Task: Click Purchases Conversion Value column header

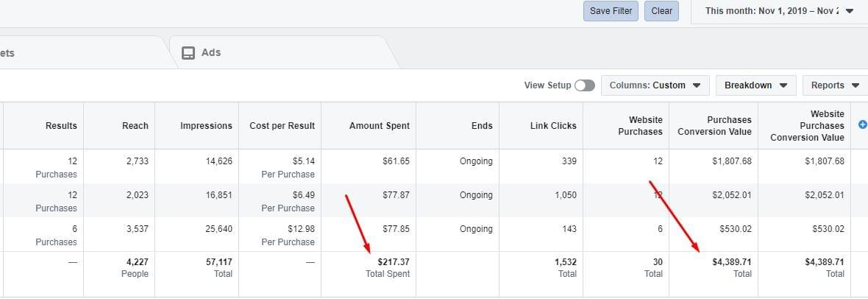Action: coord(714,126)
